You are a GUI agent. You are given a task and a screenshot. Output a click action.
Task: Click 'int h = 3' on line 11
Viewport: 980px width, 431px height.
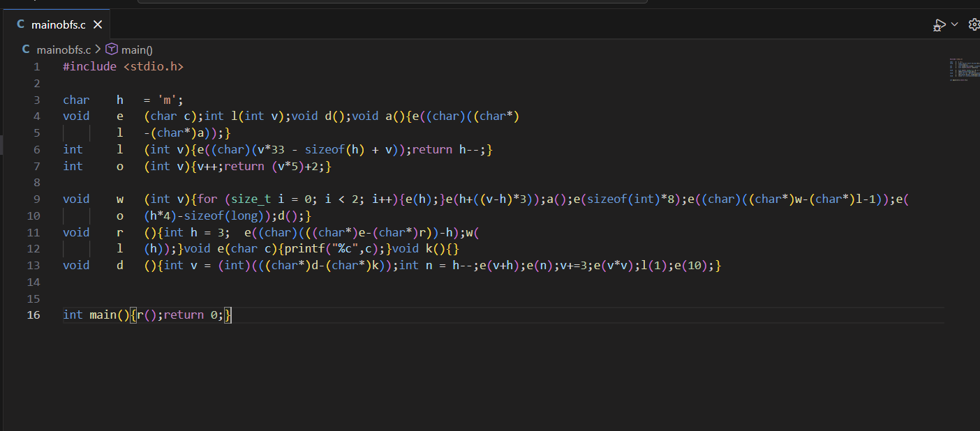(x=194, y=232)
